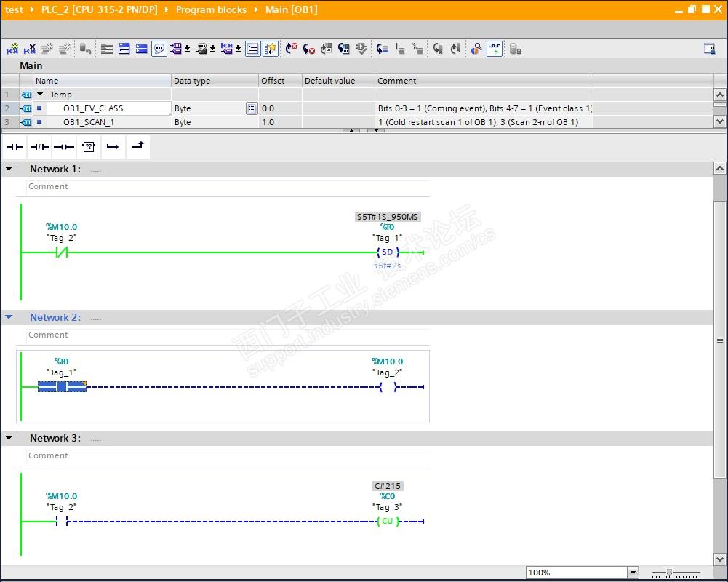
Task: Click the Offset column header
Action: click(280, 81)
